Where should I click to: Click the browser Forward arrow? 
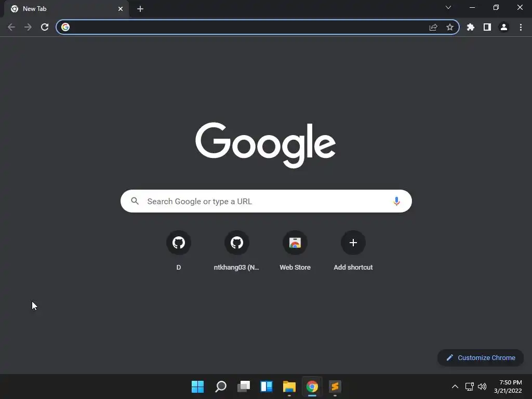point(28,27)
